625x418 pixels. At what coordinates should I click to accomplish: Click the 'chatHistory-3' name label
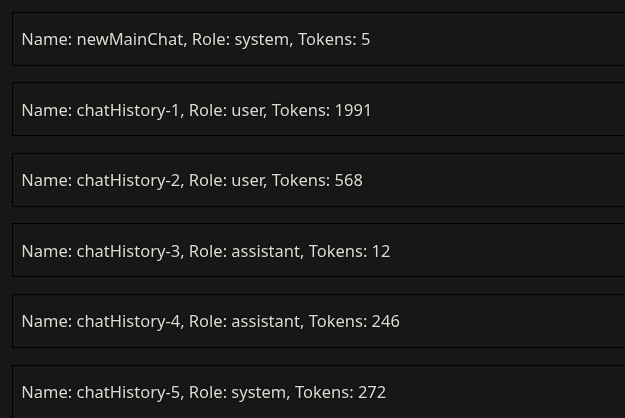tap(128, 251)
